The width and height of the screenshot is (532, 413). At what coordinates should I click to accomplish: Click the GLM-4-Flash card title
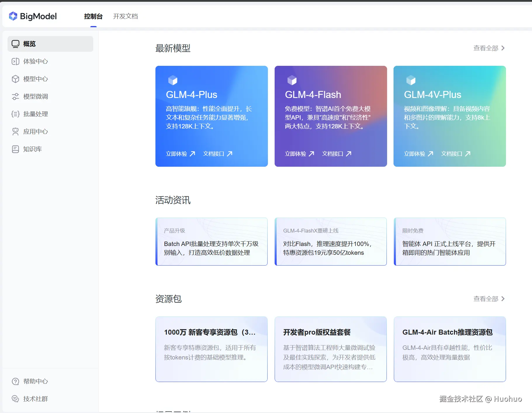pos(313,95)
